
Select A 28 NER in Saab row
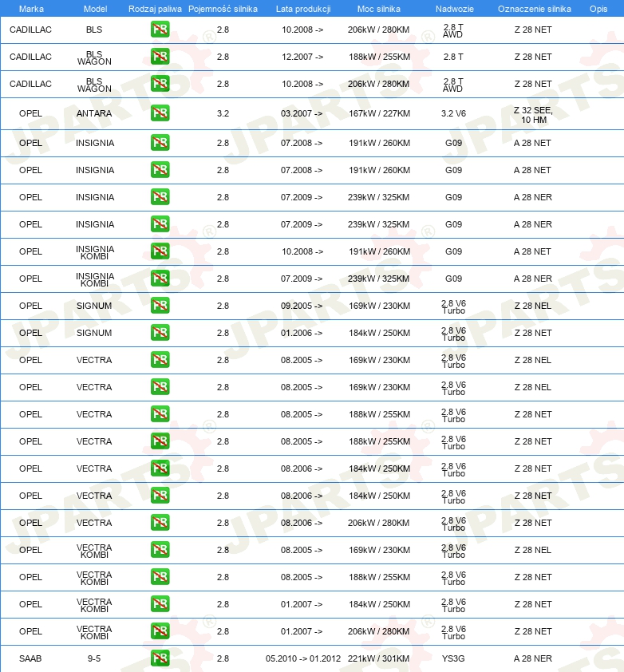click(533, 658)
